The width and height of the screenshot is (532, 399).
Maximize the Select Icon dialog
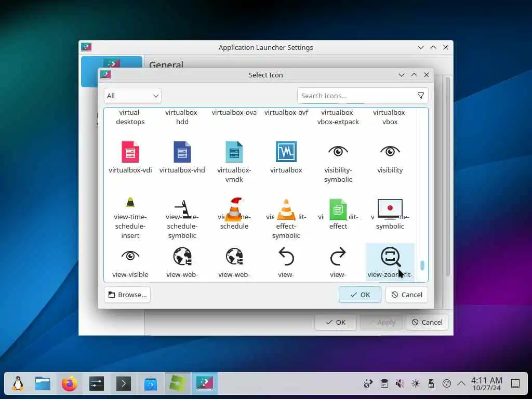[x=414, y=75]
